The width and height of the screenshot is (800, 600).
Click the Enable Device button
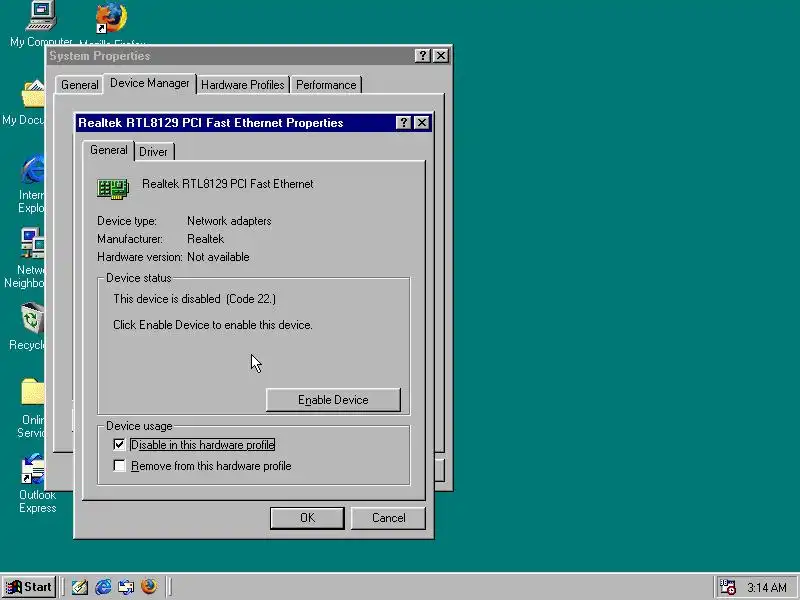pyautogui.click(x=333, y=400)
